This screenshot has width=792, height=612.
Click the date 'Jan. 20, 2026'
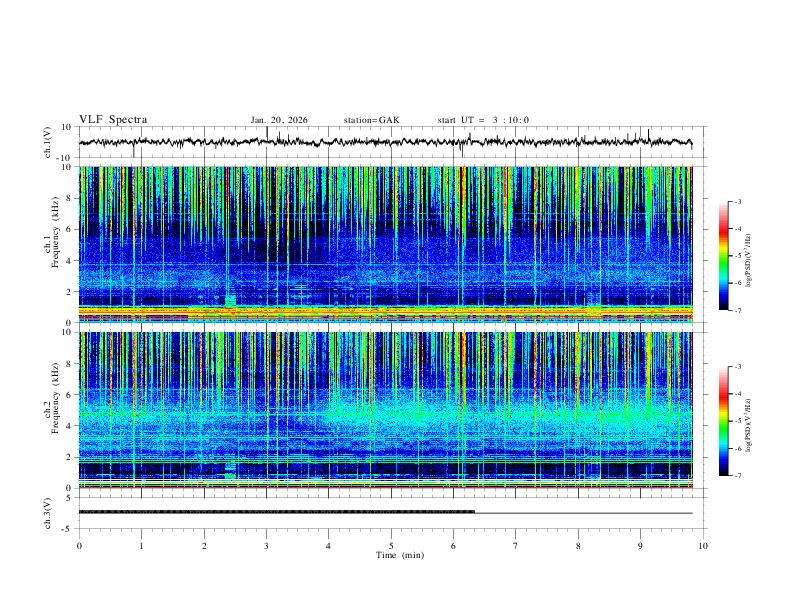click(279, 120)
